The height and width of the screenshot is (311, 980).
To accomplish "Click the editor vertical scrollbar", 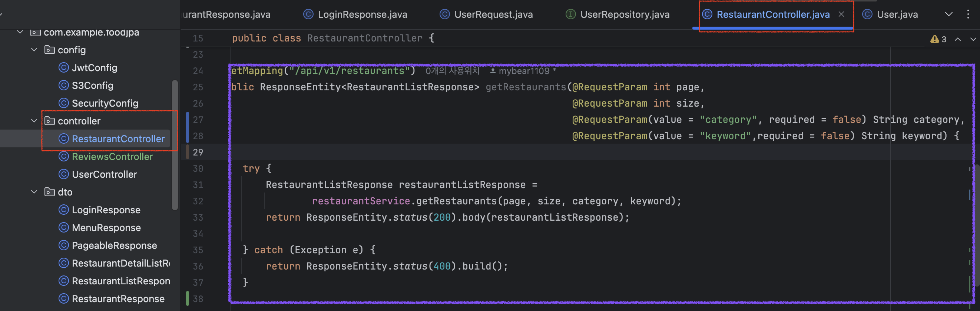I will (977, 225).
